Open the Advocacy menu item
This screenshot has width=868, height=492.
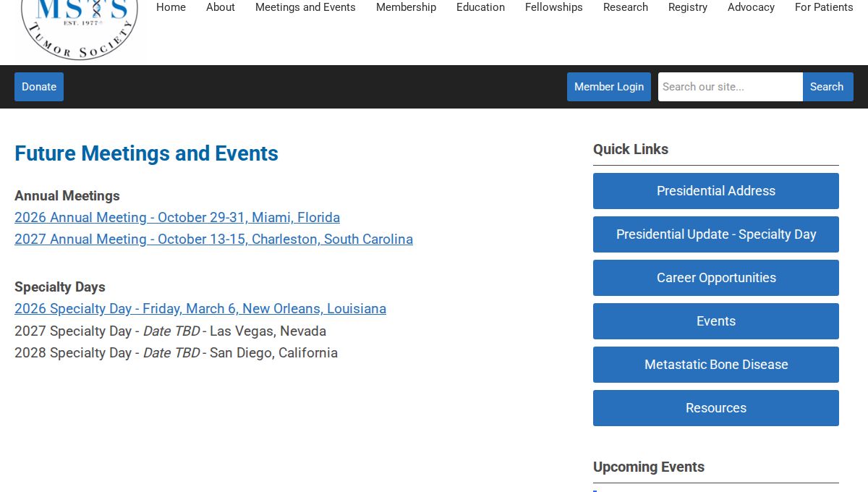coord(751,7)
